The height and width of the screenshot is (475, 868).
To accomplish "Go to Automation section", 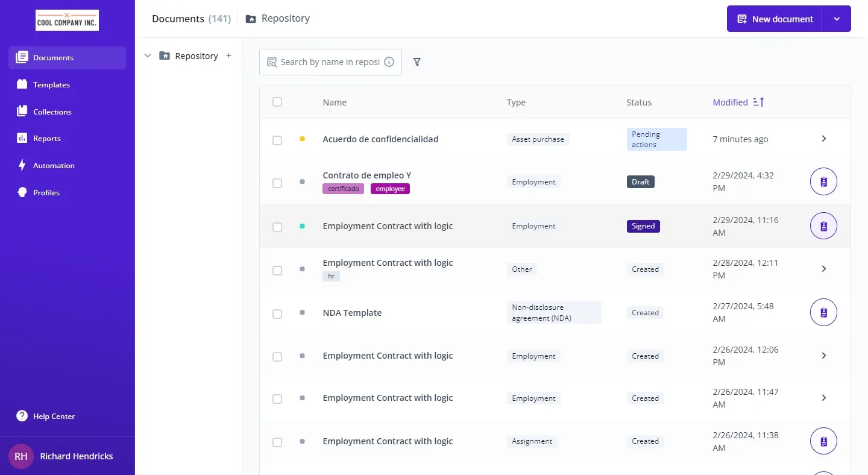I will (54, 166).
